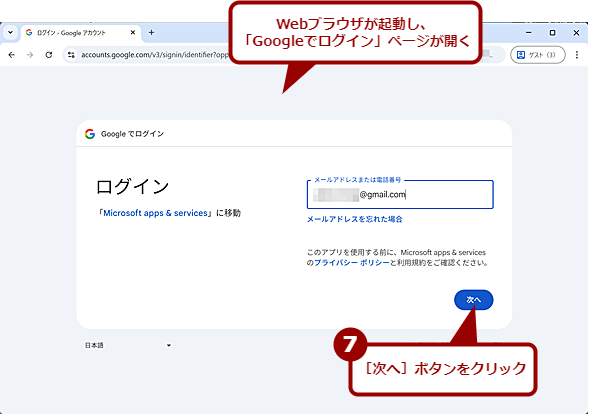Open the ゲスト profile button
This screenshot has width=589, height=415.
tap(538, 55)
